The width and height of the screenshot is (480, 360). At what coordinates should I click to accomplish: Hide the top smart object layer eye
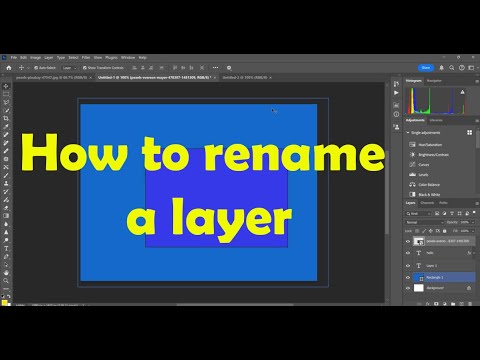[408, 241]
